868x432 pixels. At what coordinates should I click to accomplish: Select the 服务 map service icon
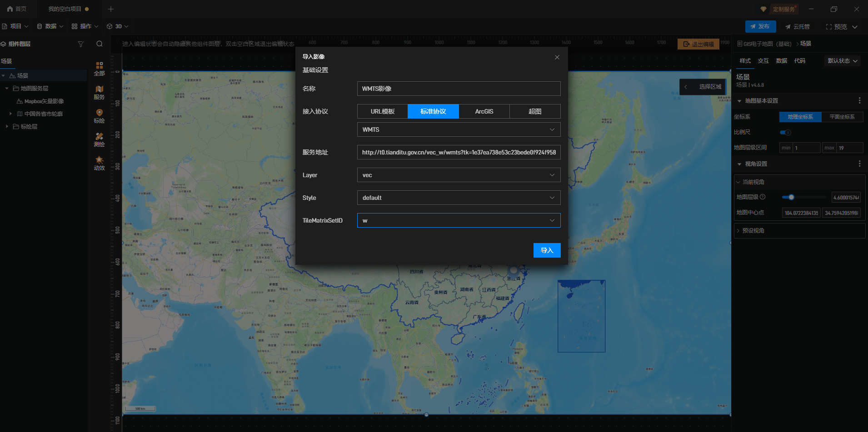tap(99, 92)
